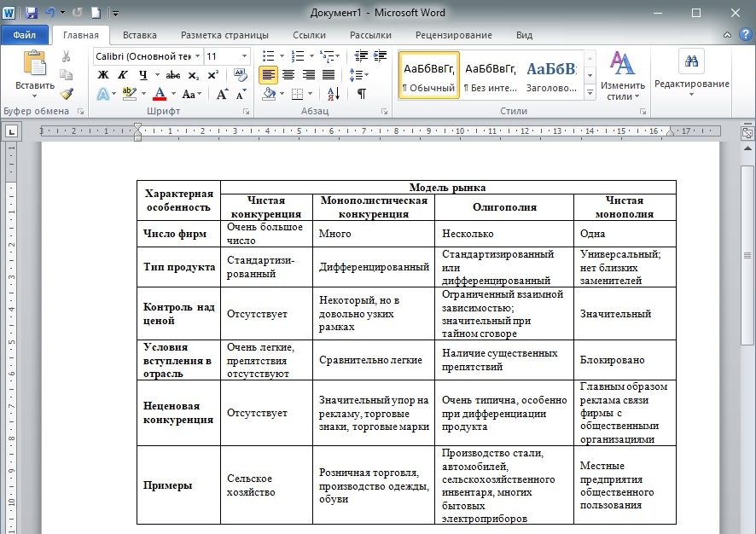Apply text highlight color (ab marker)

click(x=129, y=94)
